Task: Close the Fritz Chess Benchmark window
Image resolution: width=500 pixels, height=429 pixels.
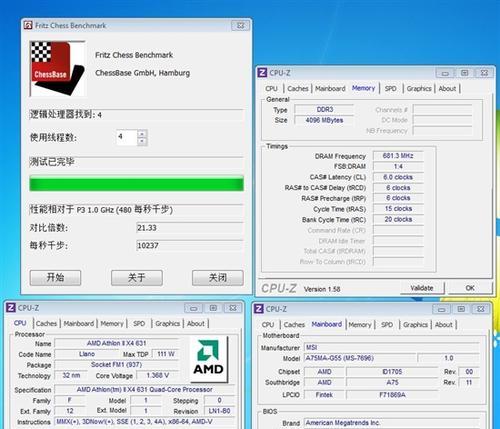Action: (x=240, y=25)
